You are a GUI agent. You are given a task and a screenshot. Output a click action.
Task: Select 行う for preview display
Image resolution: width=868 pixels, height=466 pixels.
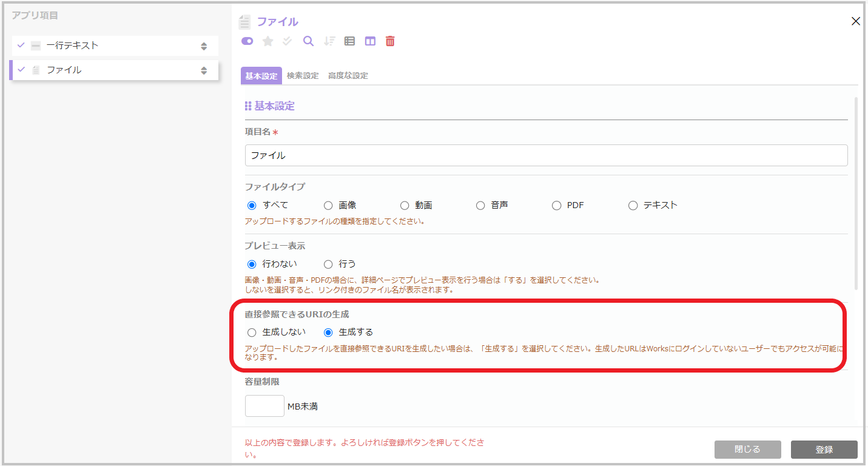[x=328, y=265]
